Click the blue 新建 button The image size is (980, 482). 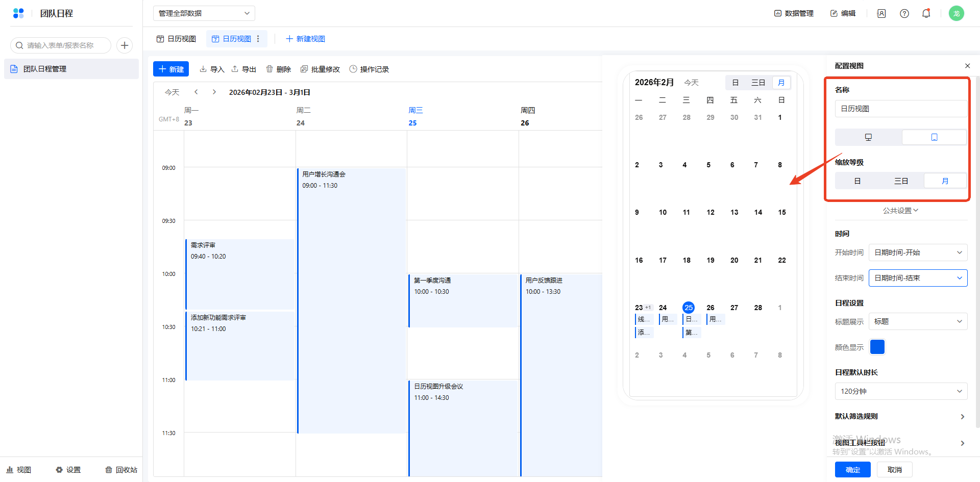tap(171, 69)
